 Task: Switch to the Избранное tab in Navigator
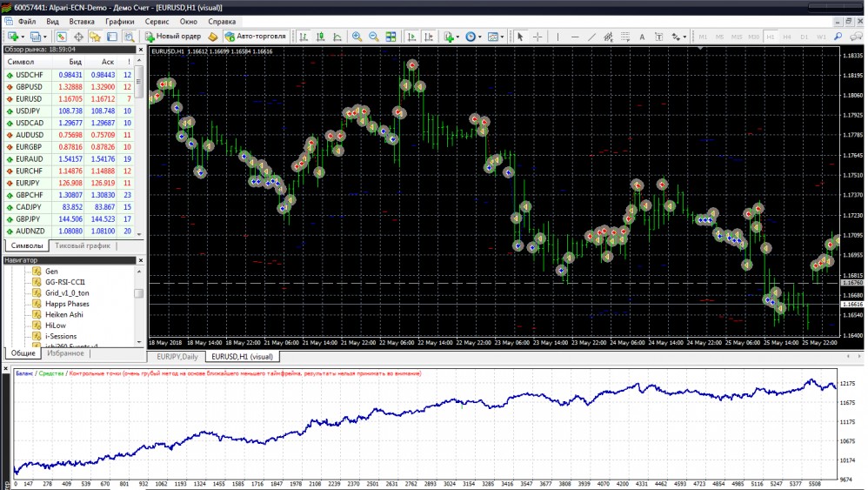coord(65,353)
